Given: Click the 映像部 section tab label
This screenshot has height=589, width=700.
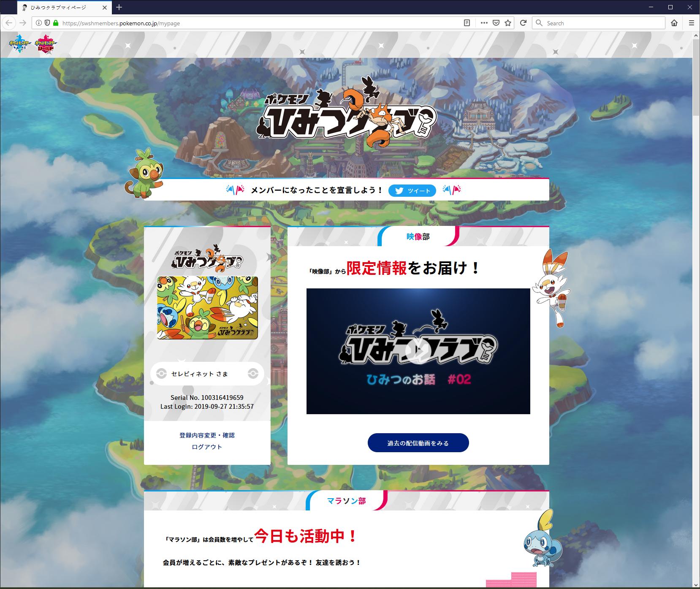Looking at the screenshot, I should point(418,236).
